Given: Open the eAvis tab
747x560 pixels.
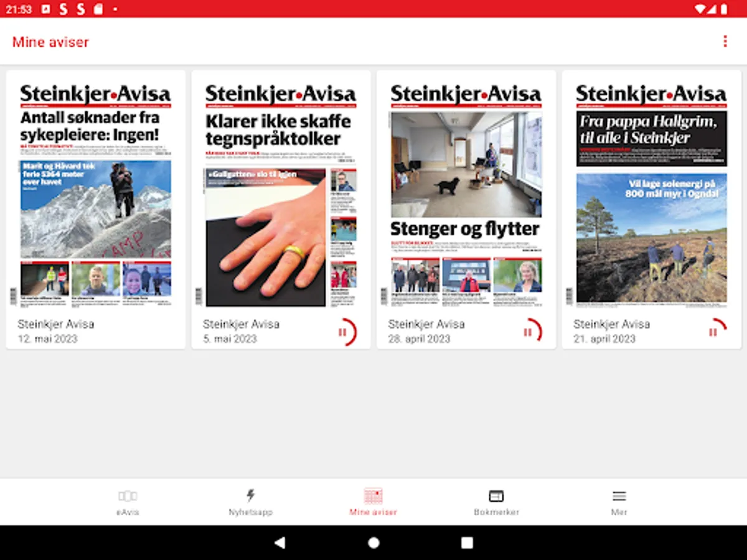Looking at the screenshot, I should tap(128, 503).
